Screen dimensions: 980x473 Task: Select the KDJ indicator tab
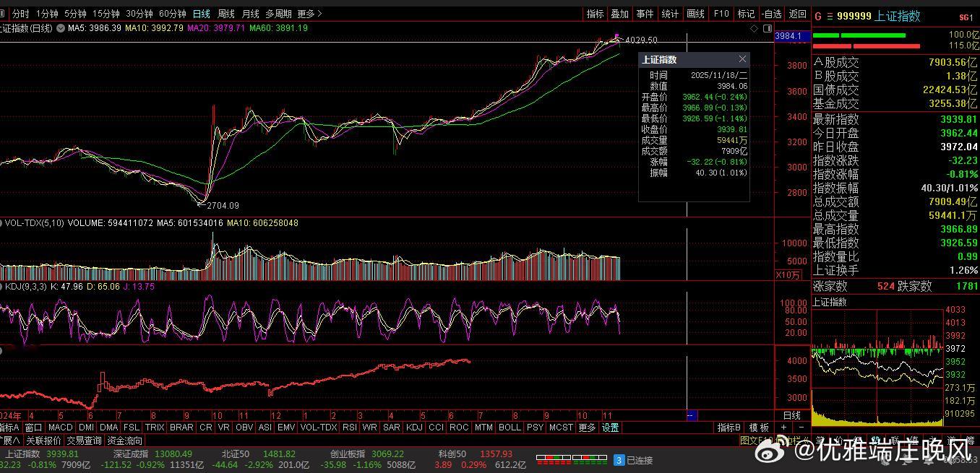(x=414, y=428)
